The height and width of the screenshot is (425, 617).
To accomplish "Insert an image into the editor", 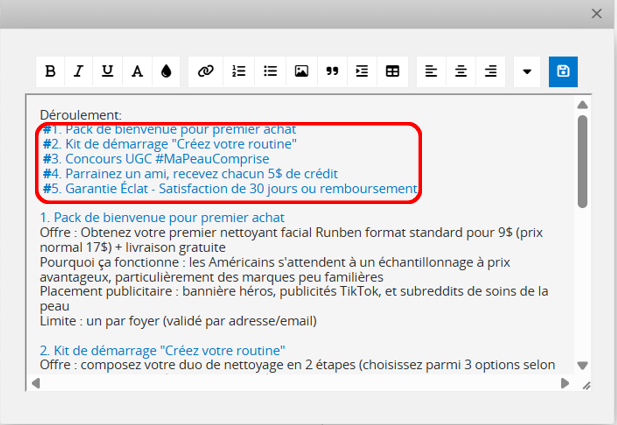I will [x=300, y=71].
